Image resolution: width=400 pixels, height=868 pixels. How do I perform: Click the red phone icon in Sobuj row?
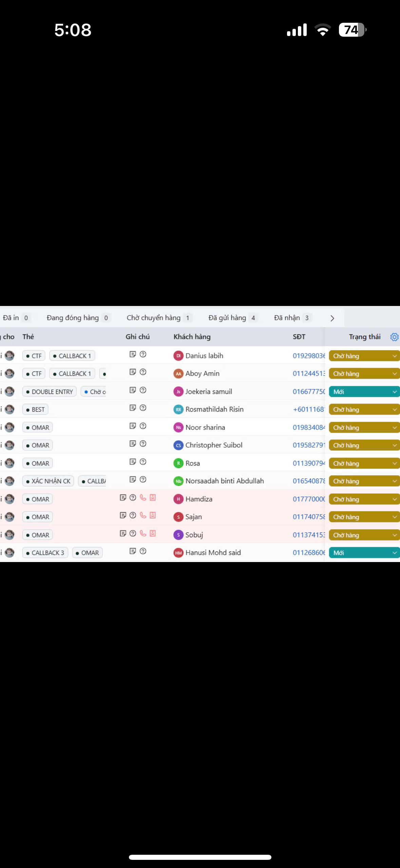coord(143,534)
